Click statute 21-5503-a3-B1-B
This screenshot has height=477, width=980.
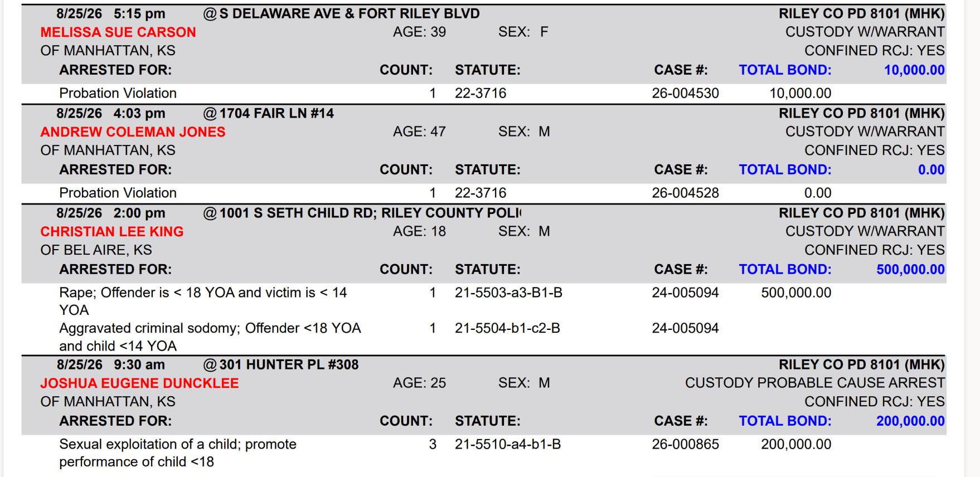tap(508, 293)
